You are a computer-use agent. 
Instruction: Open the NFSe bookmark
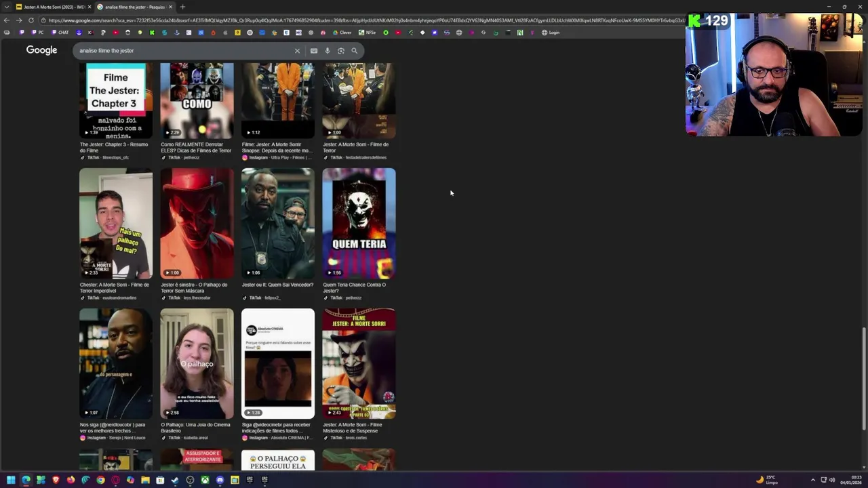[368, 33]
